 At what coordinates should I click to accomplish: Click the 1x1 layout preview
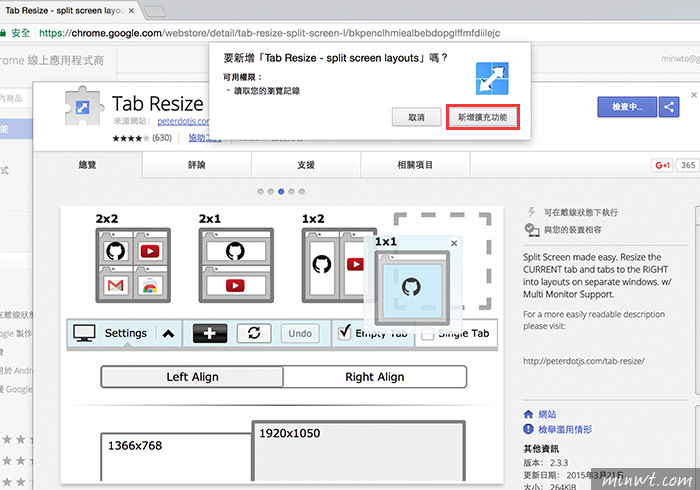[x=412, y=287]
